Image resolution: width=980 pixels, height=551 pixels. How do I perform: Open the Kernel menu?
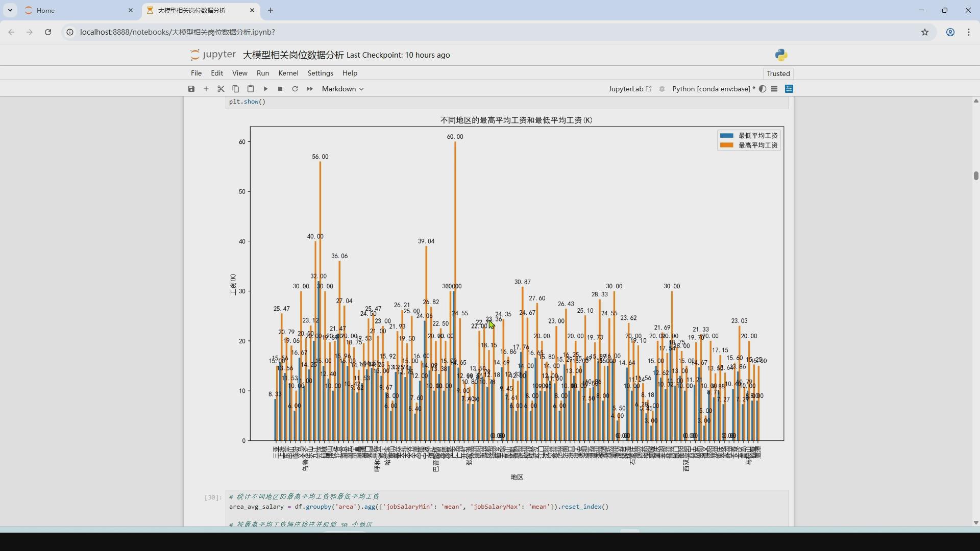coord(288,73)
